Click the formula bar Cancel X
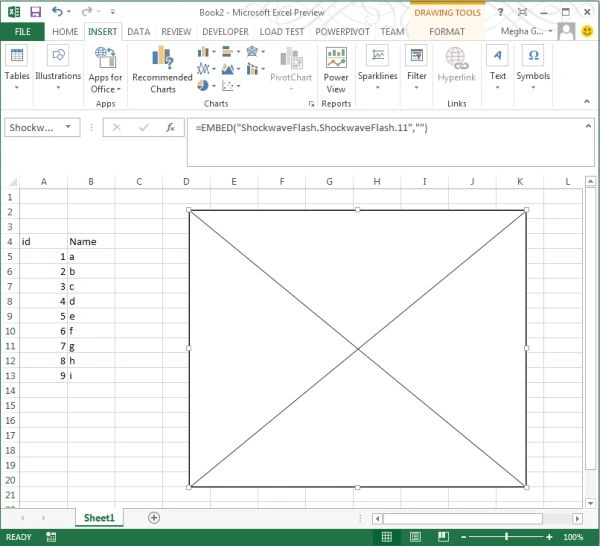Image resolution: width=600 pixels, height=546 pixels. click(117, 127)
